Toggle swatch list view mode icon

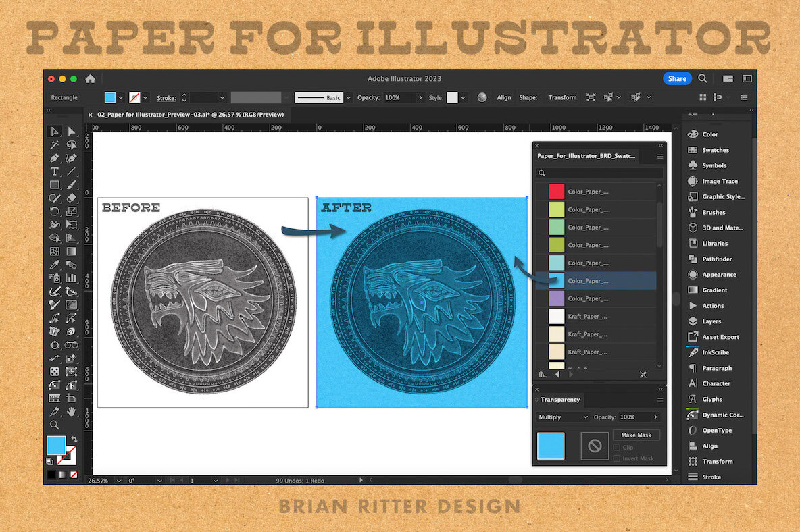[542, 374]
